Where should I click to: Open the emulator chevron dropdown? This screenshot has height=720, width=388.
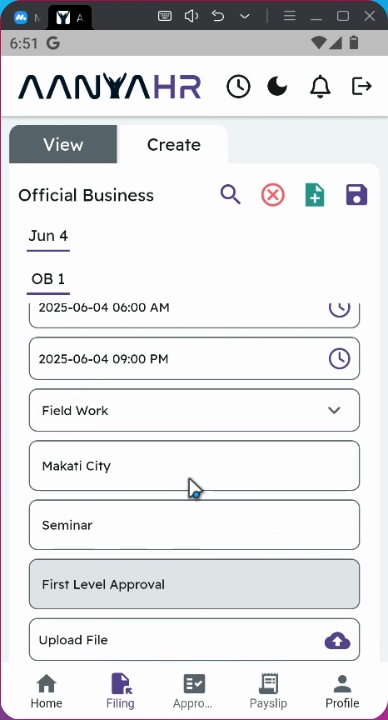[245, 17]
